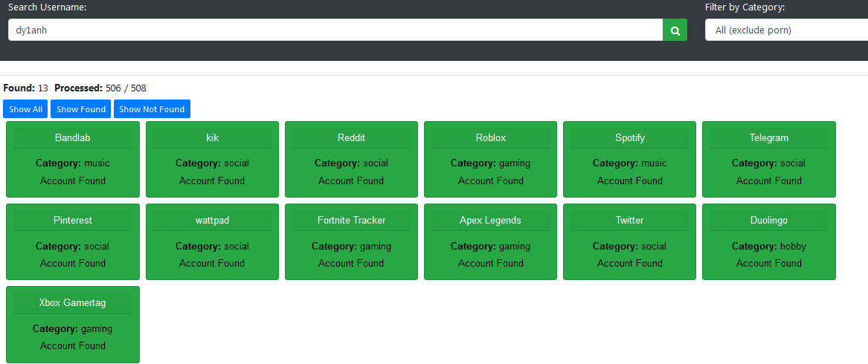Click Category social text in wattpad card

coord(212,246)
